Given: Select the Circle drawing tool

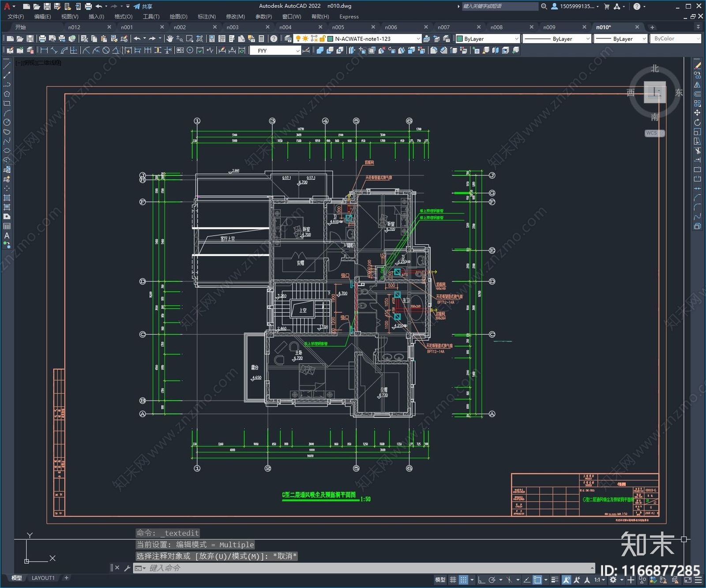Looking at the screenshot, I should tap(7, 122).
